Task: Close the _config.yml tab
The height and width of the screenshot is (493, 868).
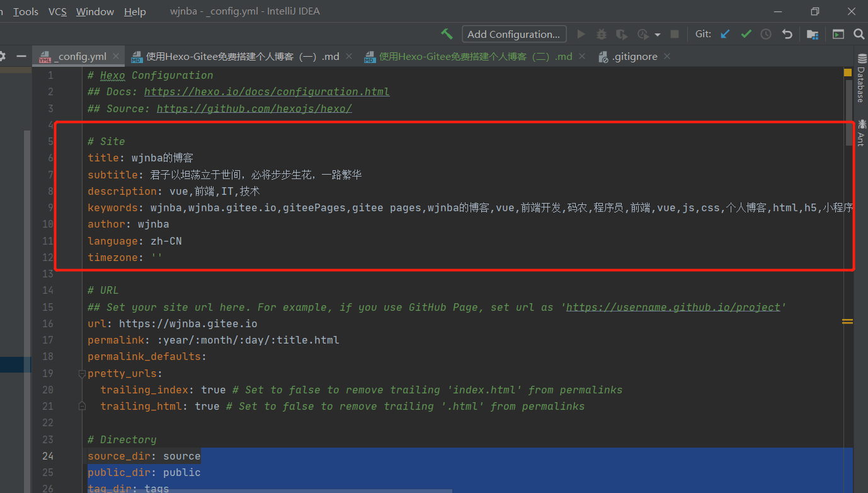Action: point(115,56)
